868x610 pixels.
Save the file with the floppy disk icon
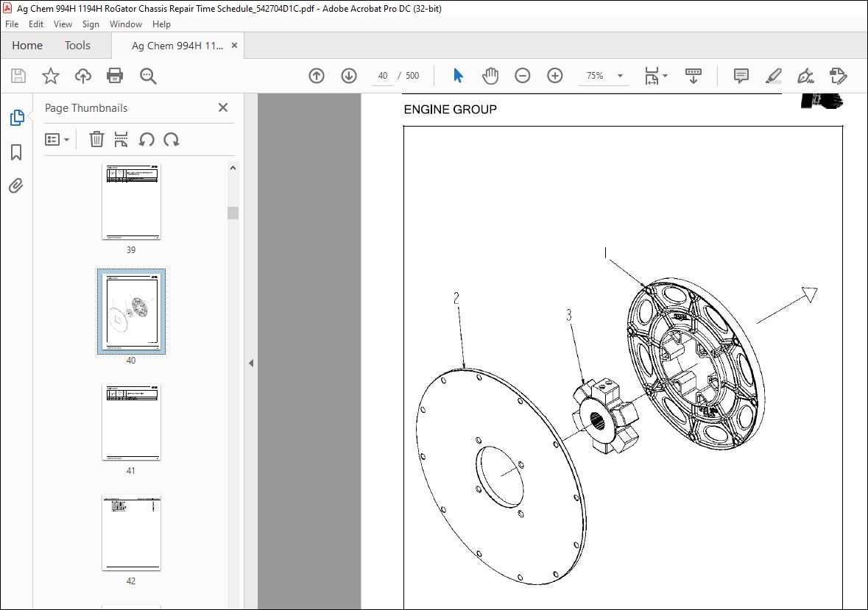coord(18,76)
